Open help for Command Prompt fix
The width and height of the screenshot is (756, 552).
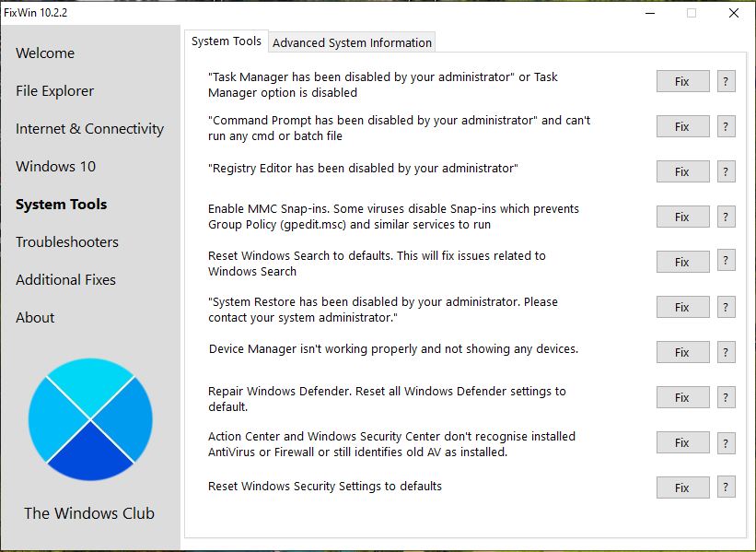click(726, 126)
